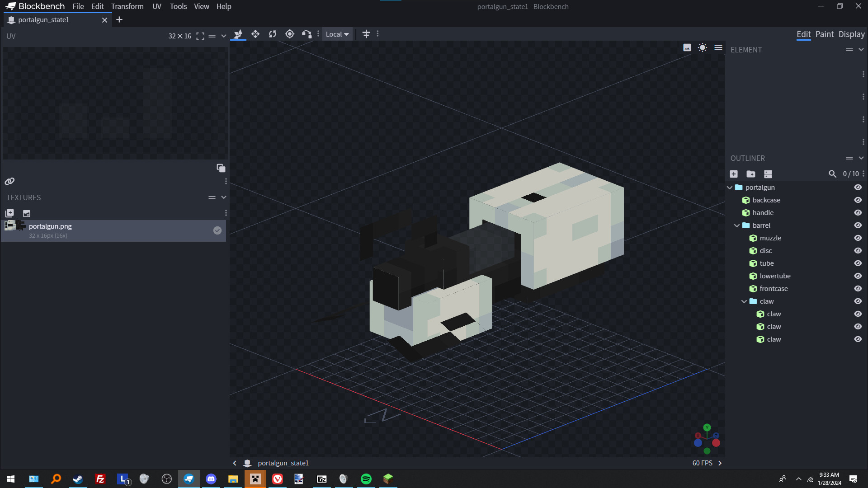Viewport: 868px width, 488px height.
Task: Open the Local transform space dropdown
Action: [x=337, y=34]
